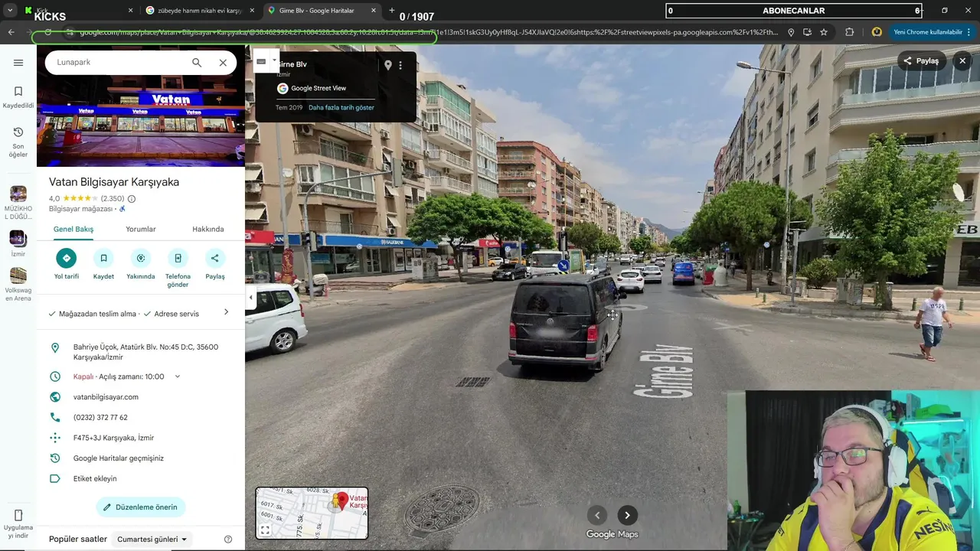The image size is (980, 551).
Task: Open Chrome extensions puzzle icon
Action: coord(849,32)
